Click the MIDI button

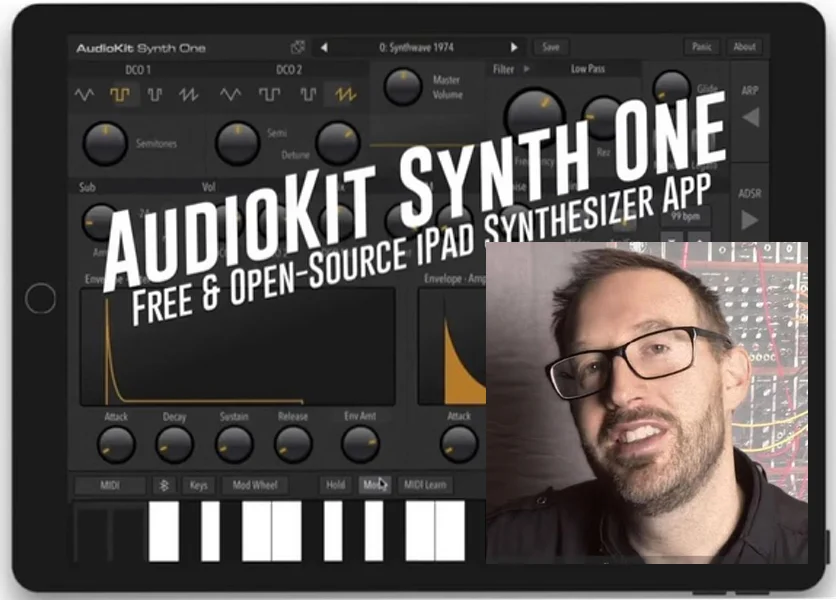pos(110,485)
